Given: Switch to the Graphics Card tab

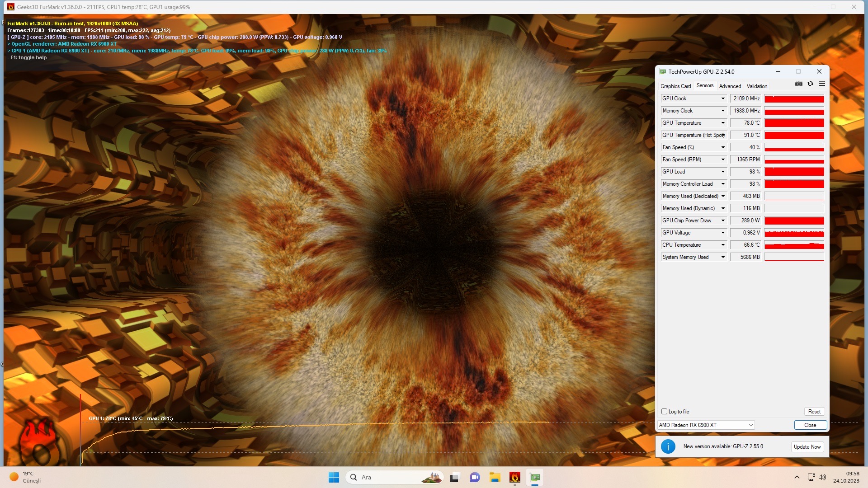Looking at the screenshot, I should pyautogui.click(x=675, y=86).
